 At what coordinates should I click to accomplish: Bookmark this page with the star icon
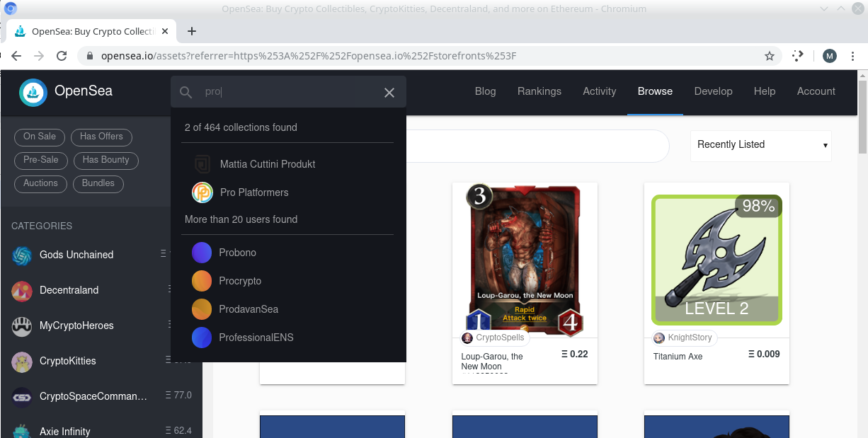770,56
